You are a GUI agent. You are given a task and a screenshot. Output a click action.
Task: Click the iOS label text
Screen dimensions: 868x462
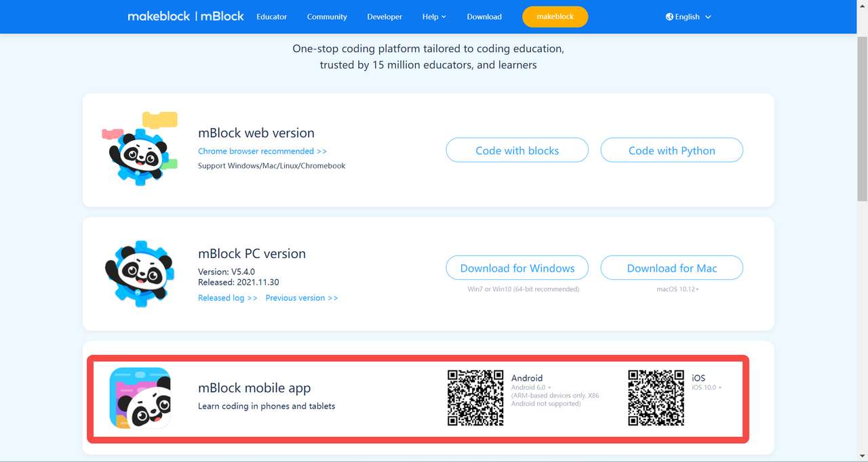698,378
